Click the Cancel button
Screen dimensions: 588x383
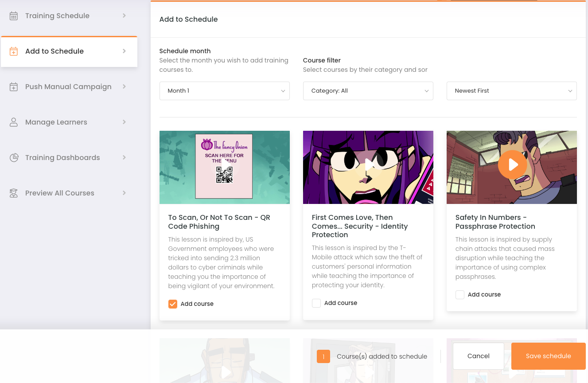[x=479, y=356]
